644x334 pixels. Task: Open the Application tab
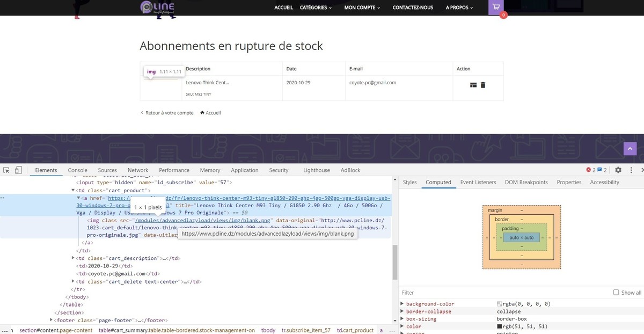pos(245,170)
